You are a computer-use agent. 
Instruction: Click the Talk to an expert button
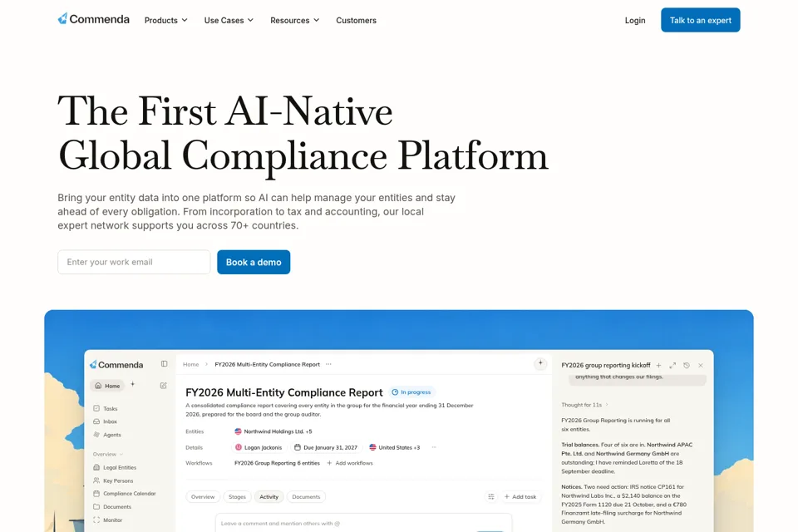[700, 20]
